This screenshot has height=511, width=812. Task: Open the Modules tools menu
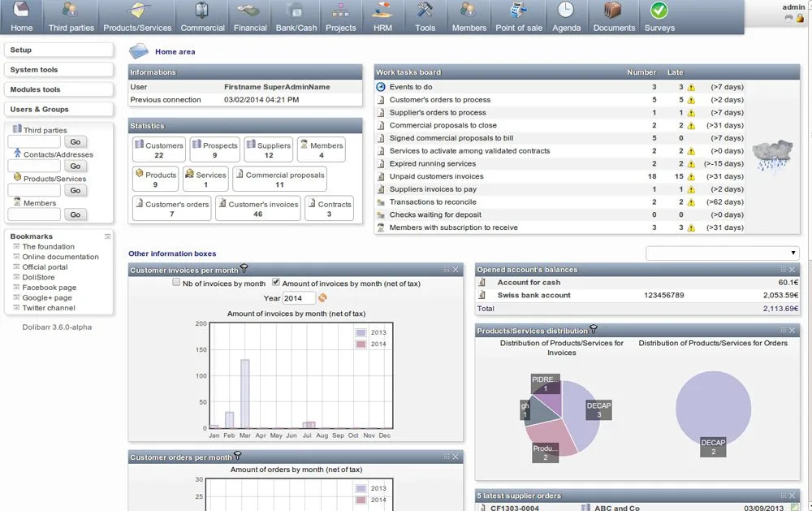(x=58, y=89)
